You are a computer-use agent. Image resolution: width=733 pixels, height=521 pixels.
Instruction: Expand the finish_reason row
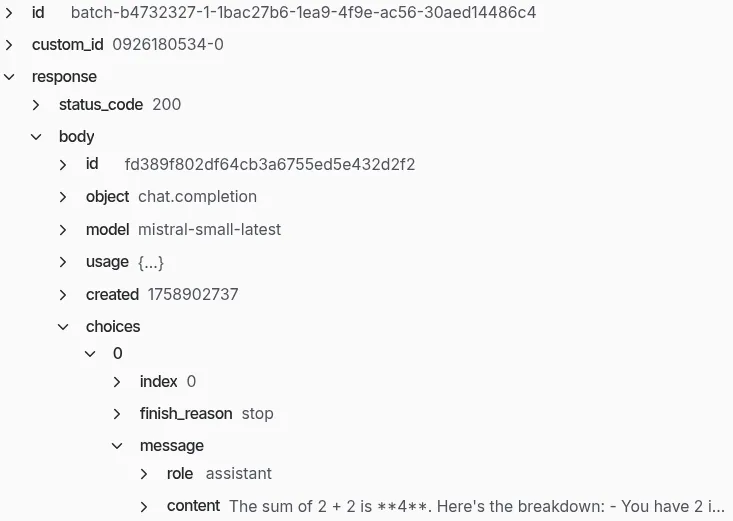click(x=118, y=414)
